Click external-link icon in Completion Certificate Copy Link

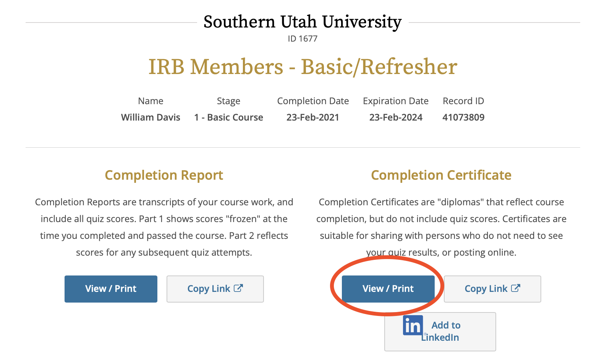point(516,288)
